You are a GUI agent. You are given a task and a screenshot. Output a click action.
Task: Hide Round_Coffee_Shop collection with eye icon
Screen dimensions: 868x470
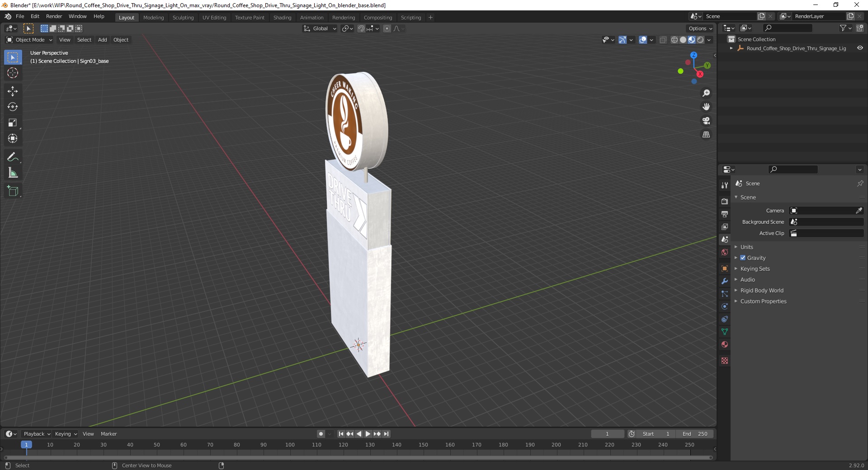pyautogui.click(x=860, y=48)
